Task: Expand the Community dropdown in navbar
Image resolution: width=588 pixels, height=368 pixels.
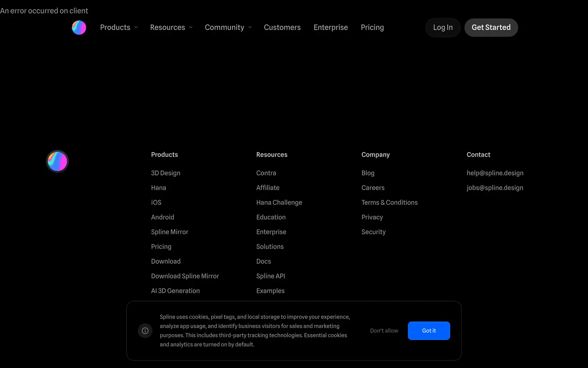Action: pos(228,28)
